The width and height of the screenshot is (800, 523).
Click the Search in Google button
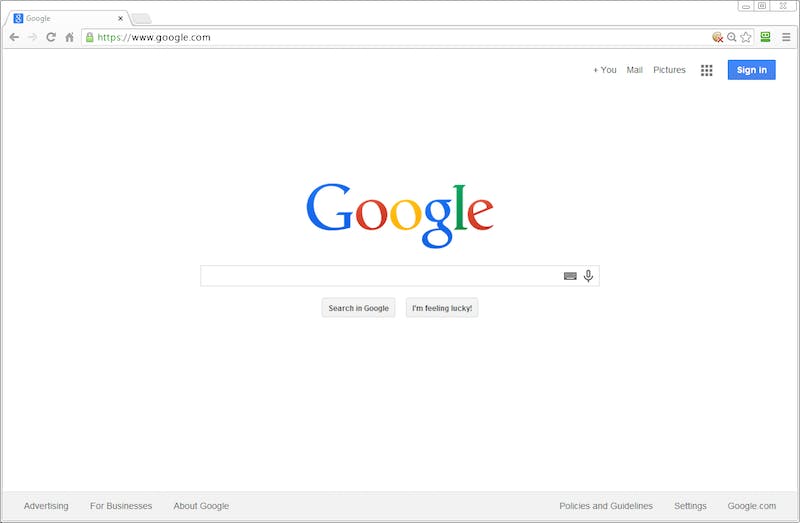(x=359, y=308)
